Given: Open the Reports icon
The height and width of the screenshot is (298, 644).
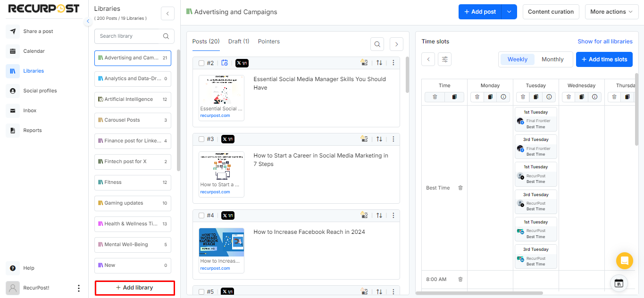Looking at the screenshot, I should pos(13,130).
